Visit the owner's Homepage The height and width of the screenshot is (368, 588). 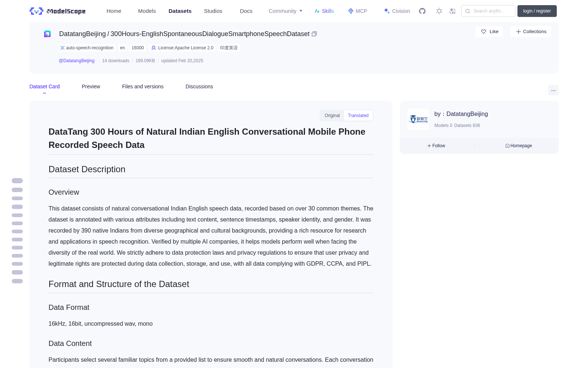pyautogui.click(x=519, y=146)
